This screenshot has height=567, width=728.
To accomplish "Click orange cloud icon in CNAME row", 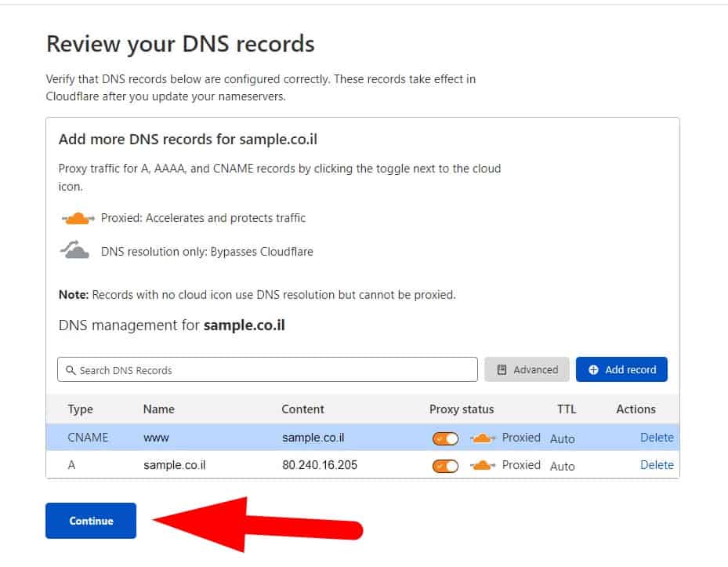I will point(483,438).
